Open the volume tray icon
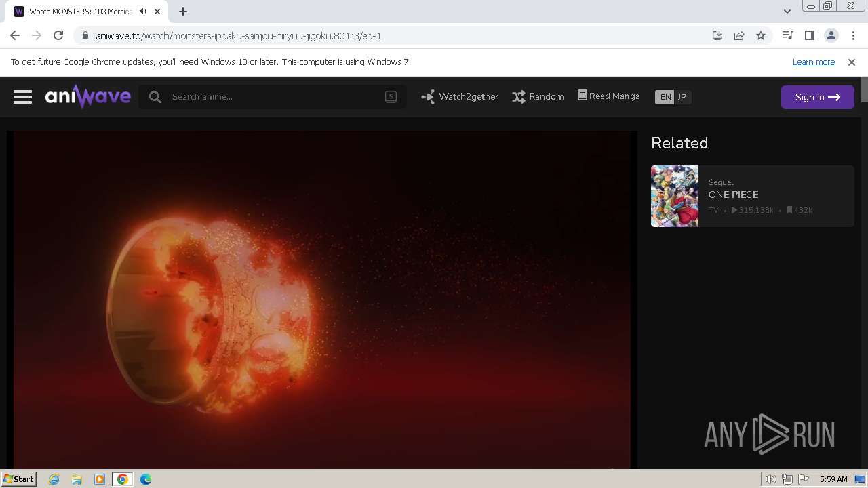Screen dimensions: 868x488 pyautogui.click(x=770, y=479)
